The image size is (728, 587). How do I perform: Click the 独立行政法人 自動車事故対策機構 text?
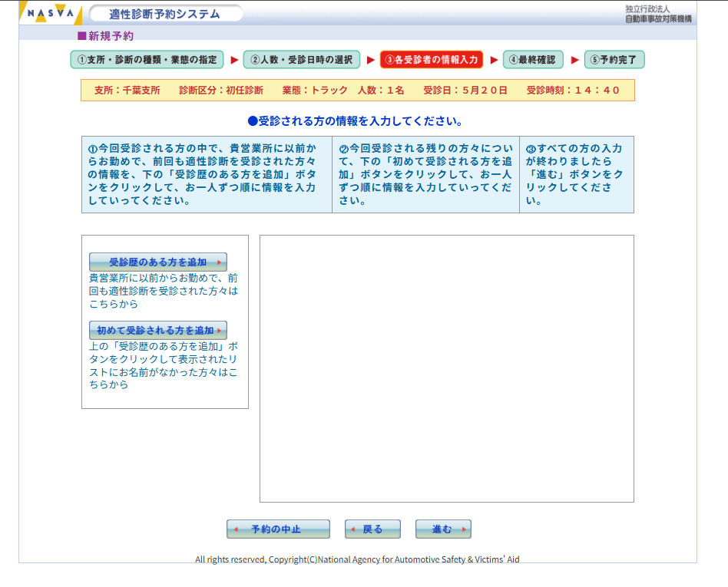pos(658,14)
